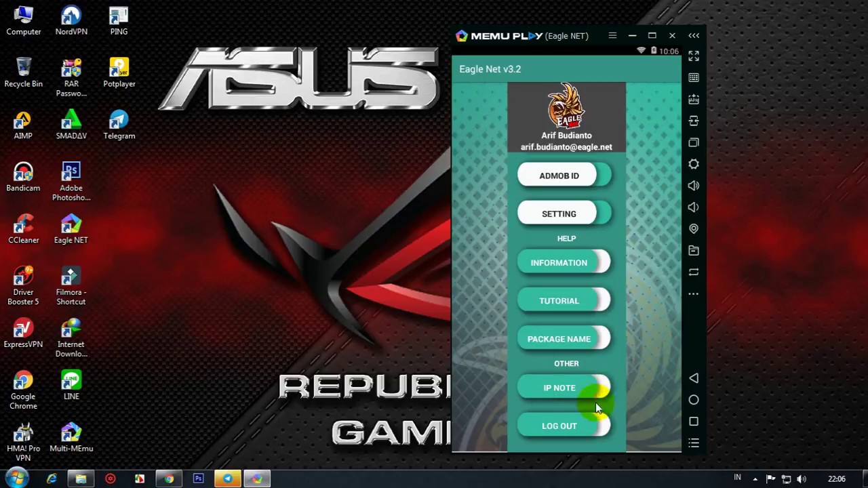This screenshot has width=868, height=488.
Task: Click the loop arrows icon in MEmu sidebar
Action: click(694, 272)
